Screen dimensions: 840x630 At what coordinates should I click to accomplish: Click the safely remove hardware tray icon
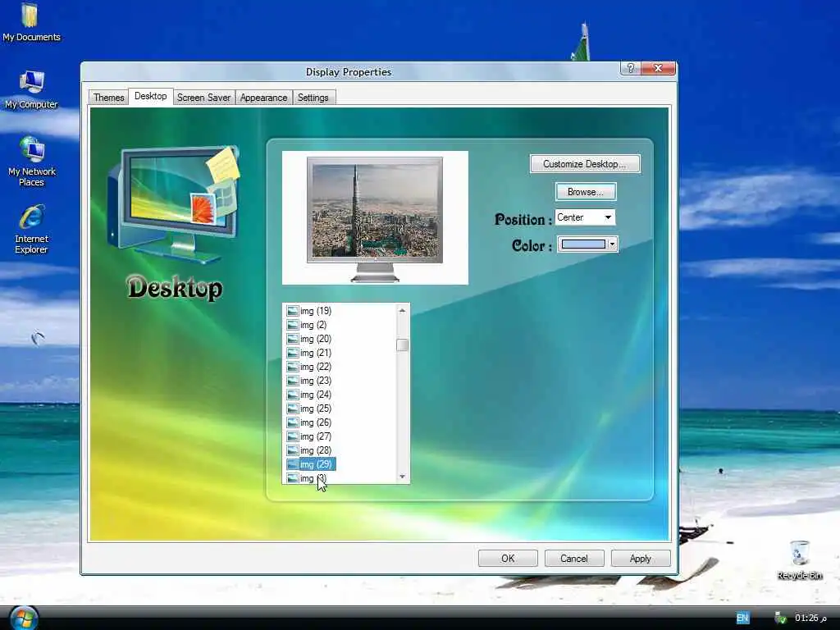[x=781, y=618]
